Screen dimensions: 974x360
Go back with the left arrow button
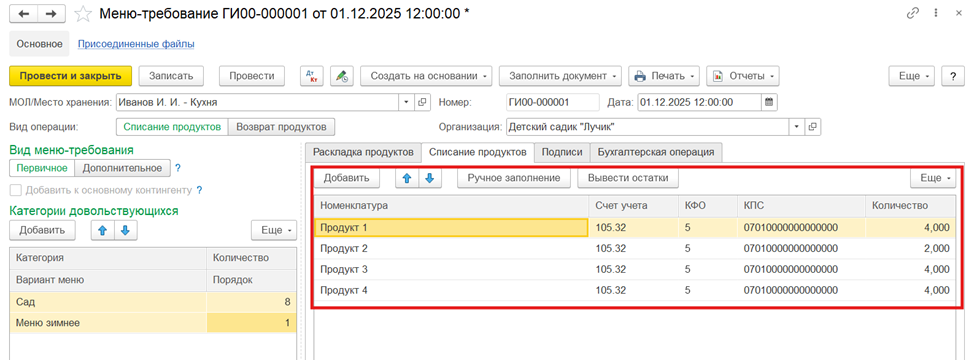click(24, 13)
